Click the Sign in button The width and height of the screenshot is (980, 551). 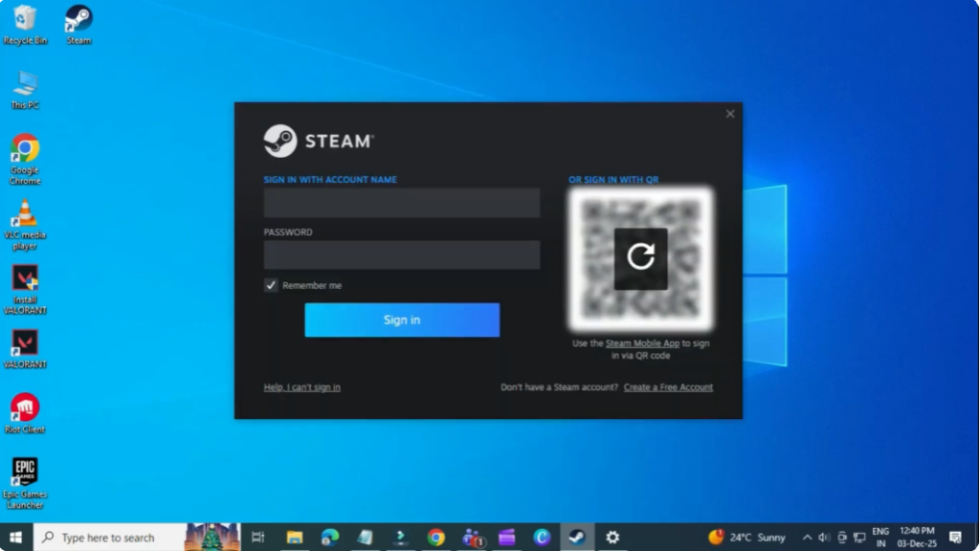click(401, 320)
